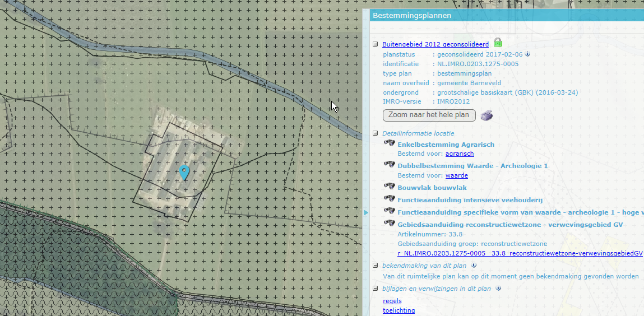Click the Gebiedsaanduiding groep: reconstructiewetzone text
Image resolution: width=644 pixels, height=316 pixels.
click(x=472, y=244)
